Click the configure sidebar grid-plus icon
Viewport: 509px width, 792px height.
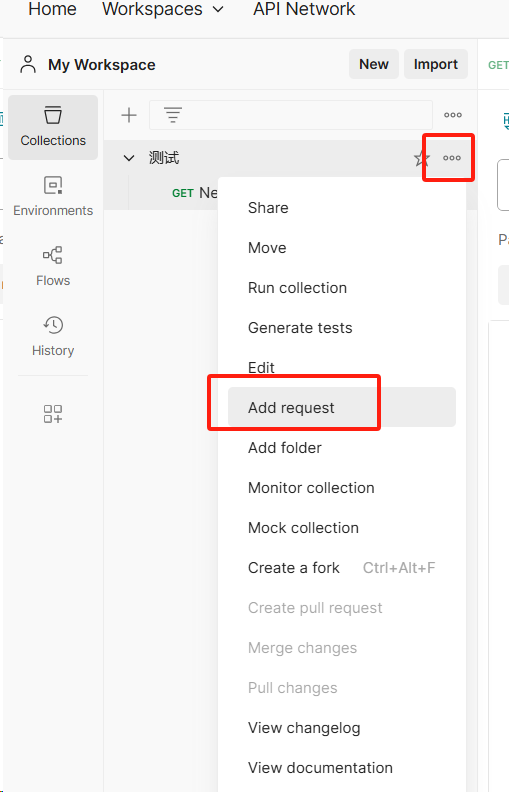pos(53,414)
